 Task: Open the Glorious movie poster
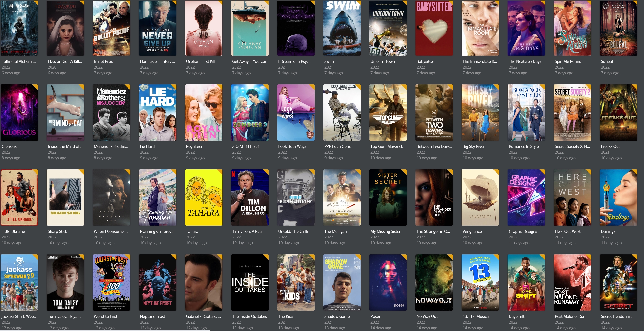(x=19, y=113)
